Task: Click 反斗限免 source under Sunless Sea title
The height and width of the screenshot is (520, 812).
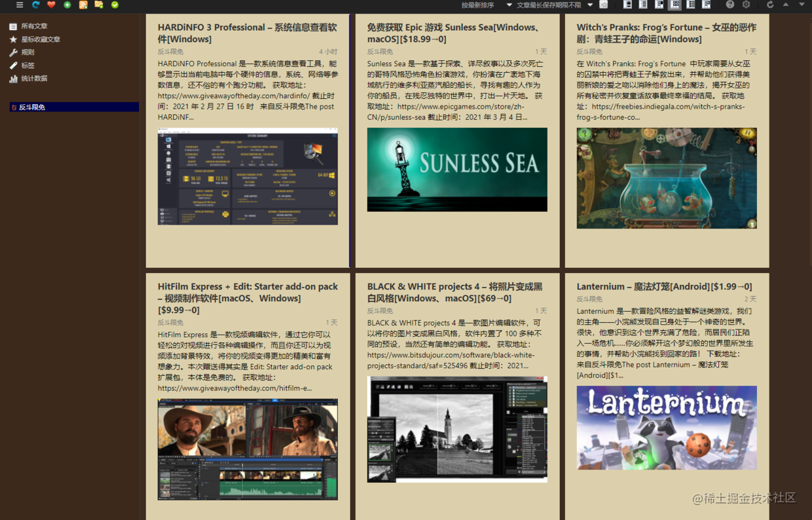Action: [x=380, y=52]
